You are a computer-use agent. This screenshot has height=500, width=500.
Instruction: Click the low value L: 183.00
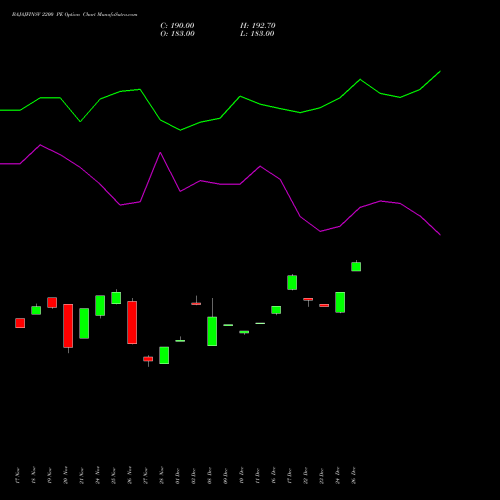click(257, 34)
